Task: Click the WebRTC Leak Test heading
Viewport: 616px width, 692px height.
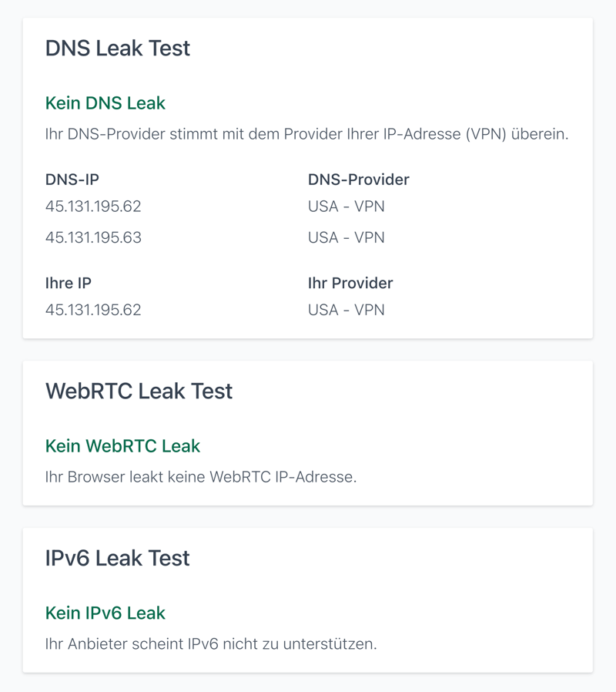Action: click(x=139, y=391)
